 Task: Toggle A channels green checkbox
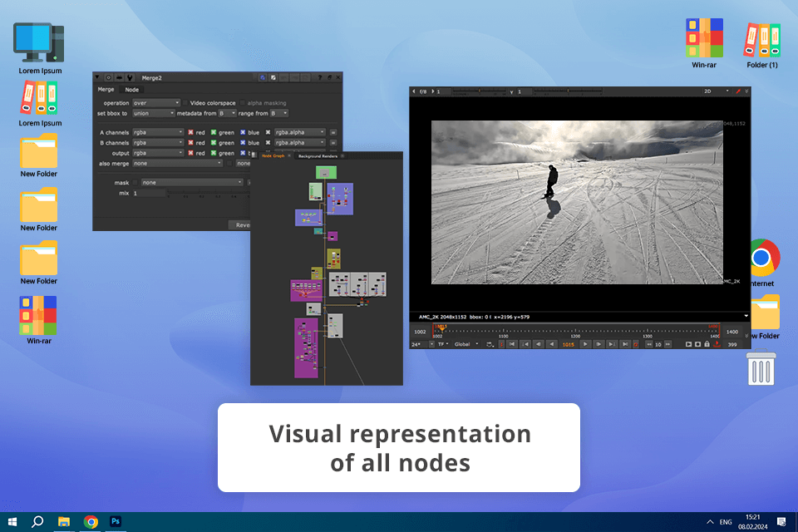214,132
